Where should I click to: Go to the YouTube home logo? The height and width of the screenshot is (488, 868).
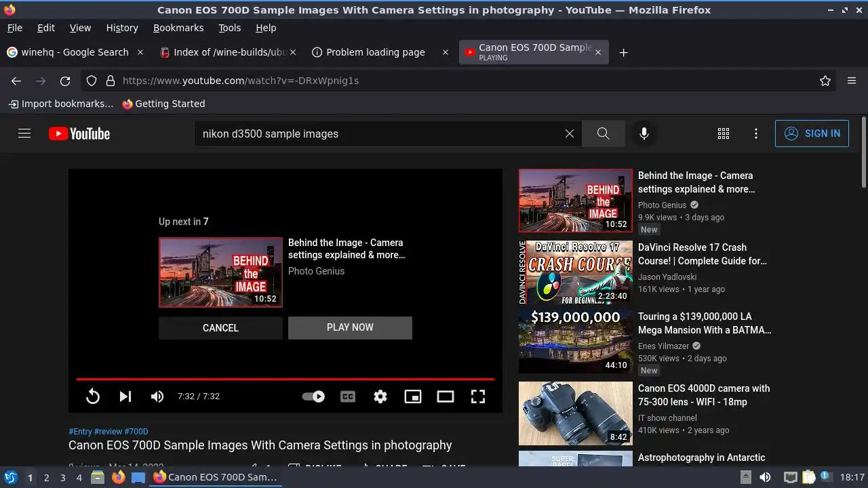point(79,134)
